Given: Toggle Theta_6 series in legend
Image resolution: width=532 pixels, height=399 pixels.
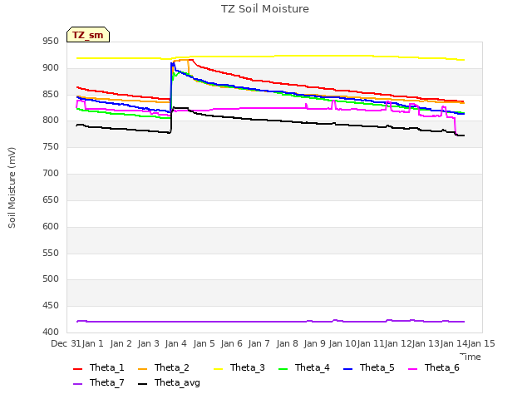Looking at the screenshot, I should point(434,367).
